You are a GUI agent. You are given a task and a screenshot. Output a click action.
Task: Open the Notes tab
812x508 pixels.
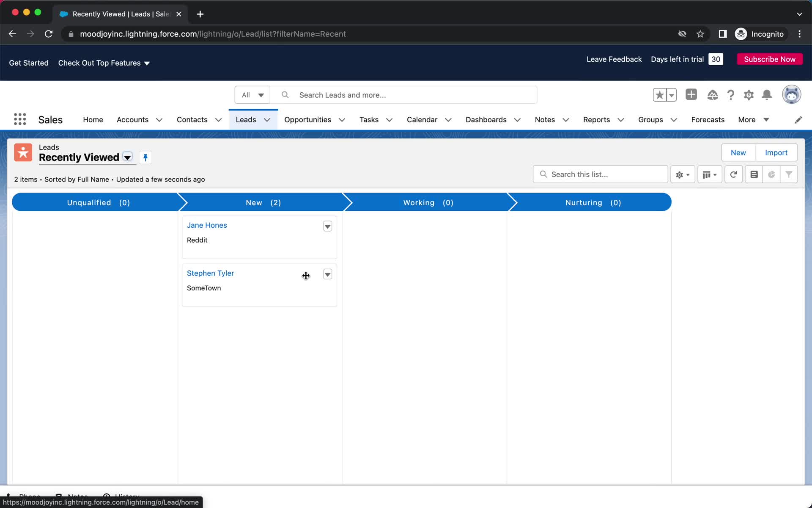pyautogui.click(x=545, y=120)
